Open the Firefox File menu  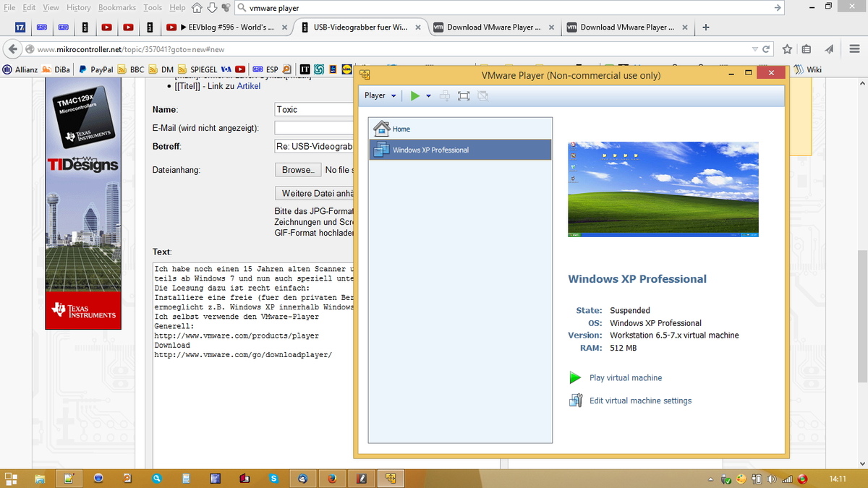9,7
